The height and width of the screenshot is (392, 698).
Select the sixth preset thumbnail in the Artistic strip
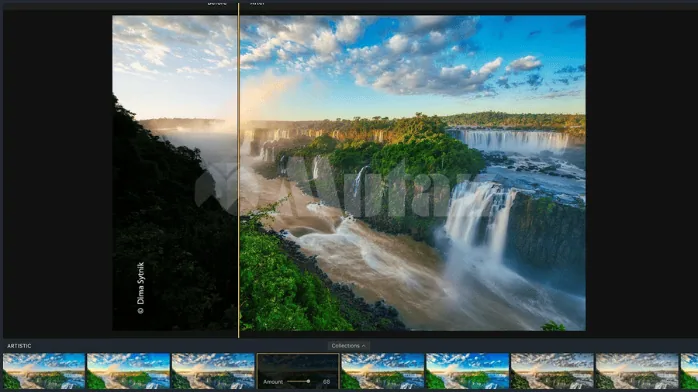pos(467,371)
